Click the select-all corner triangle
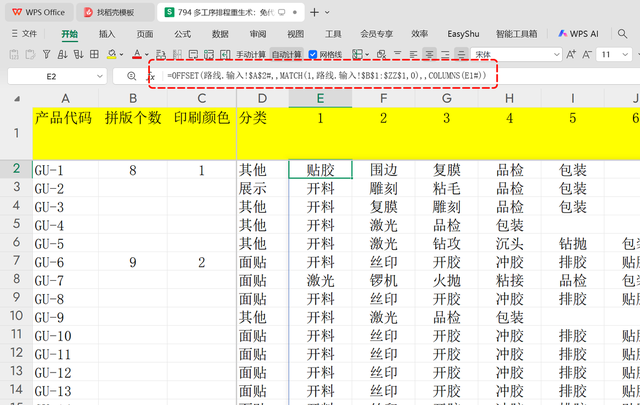 [17, 99]
